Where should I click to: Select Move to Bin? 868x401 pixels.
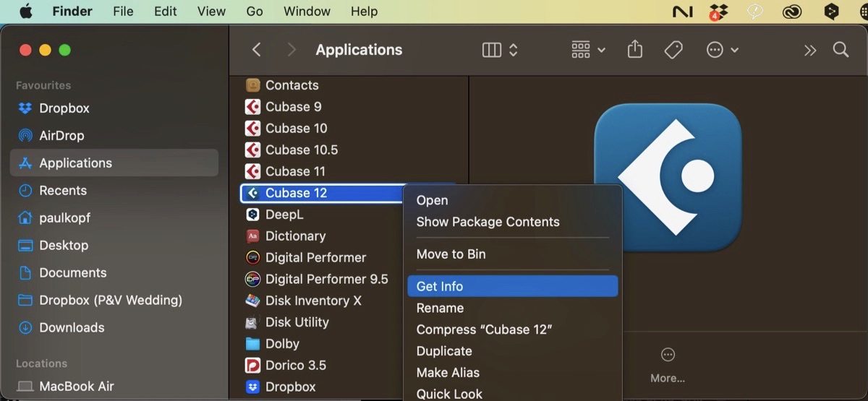512,254
